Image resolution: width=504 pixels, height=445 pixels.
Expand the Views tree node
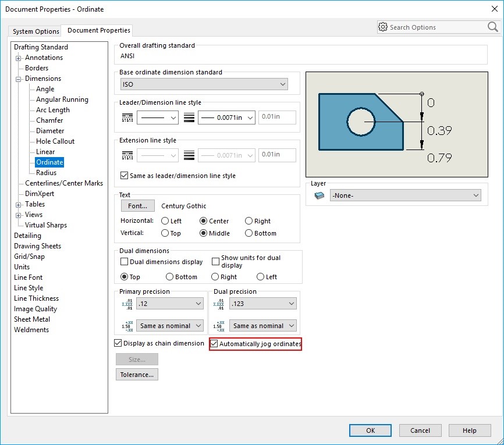point(19,215)
